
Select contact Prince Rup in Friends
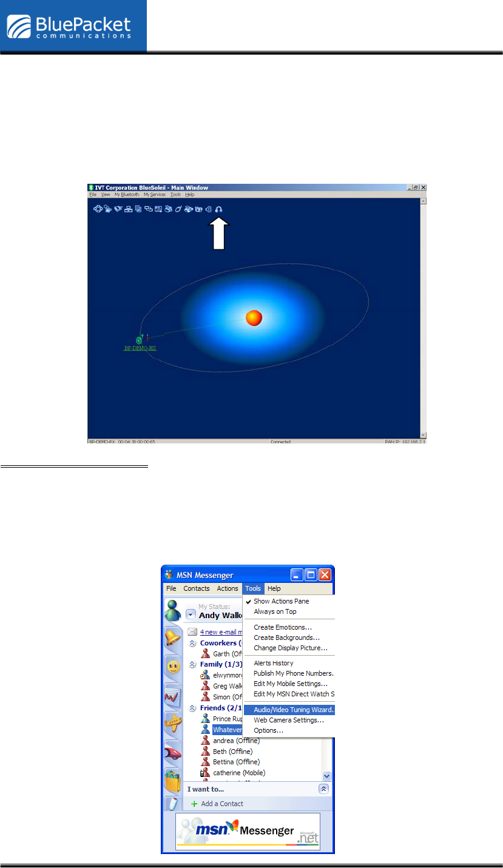pyautogui.click(x=221, y=719)
